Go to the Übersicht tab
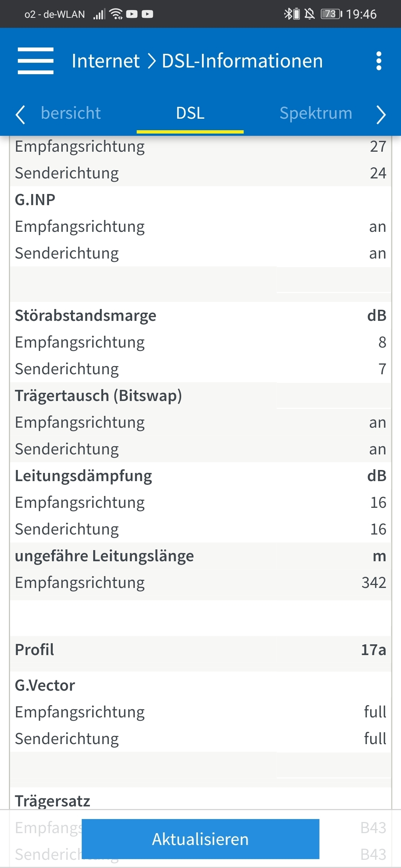The width and height of the screenshot is (401, 868). pos(71,113)
